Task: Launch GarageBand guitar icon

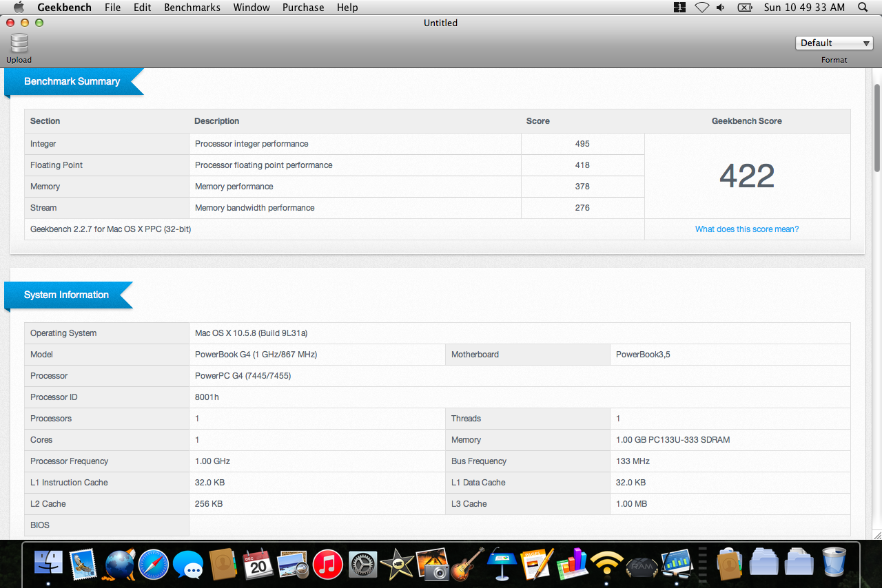Action: pos(468,565)
